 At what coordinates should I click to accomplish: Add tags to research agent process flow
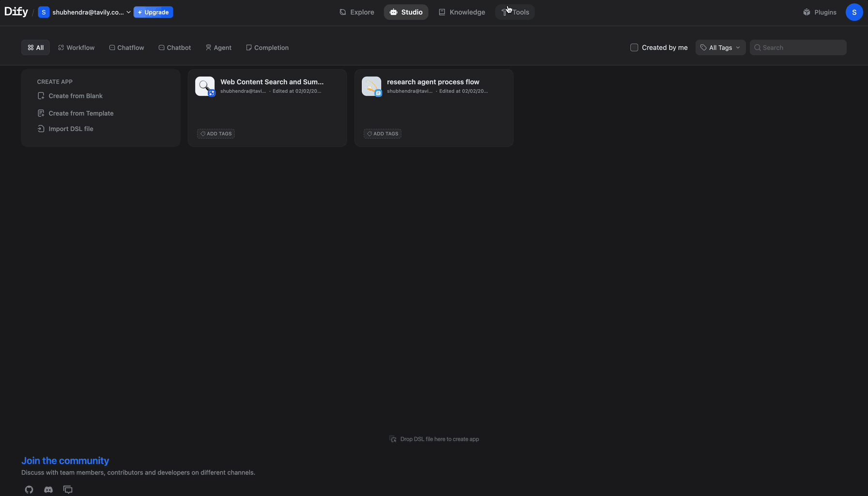(x=382, y=134)
